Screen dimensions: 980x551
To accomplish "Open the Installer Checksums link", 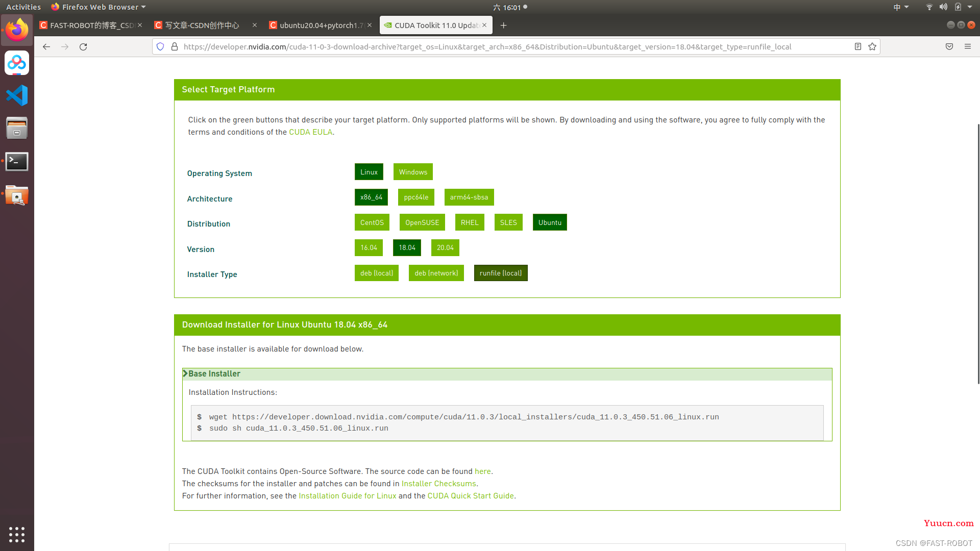I will (438, 484).
